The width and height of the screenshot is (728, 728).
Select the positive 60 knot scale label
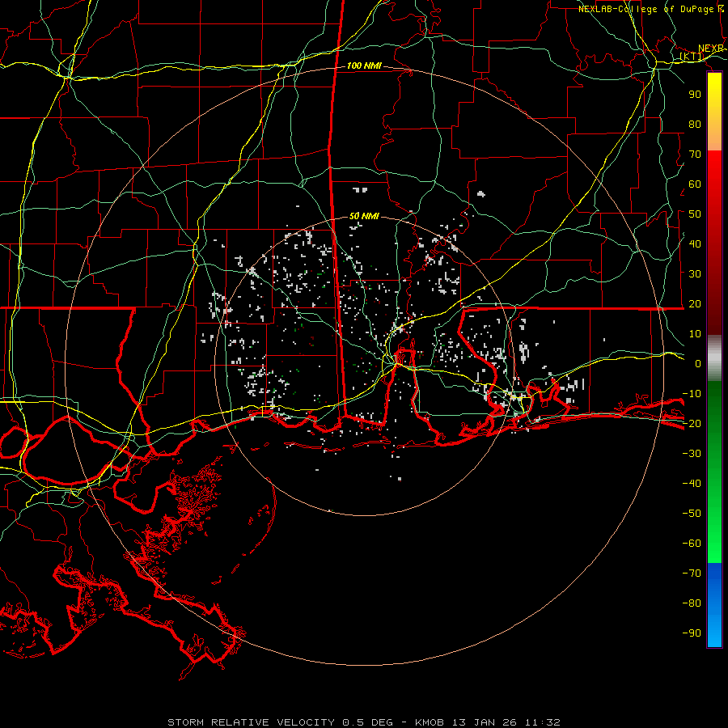695,184
